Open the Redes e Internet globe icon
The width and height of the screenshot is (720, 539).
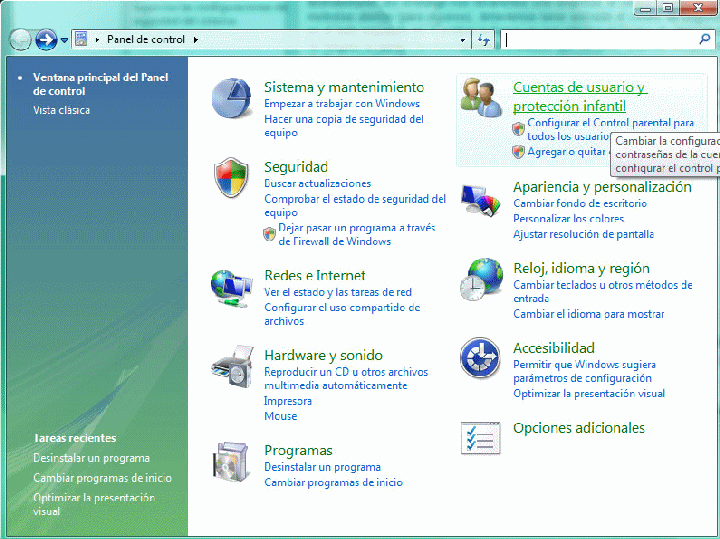coord(231,289)
